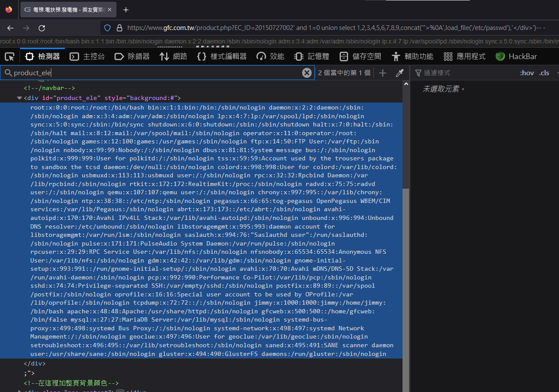Open the 效能 Performance tab

point(270,56)
